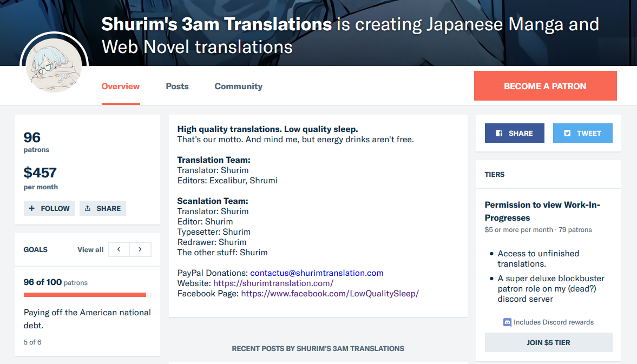Click the Facebook logo icon in Share button
Image resolution: width=637 pixels, height=364 pixels.
click(x=500, y=133)
